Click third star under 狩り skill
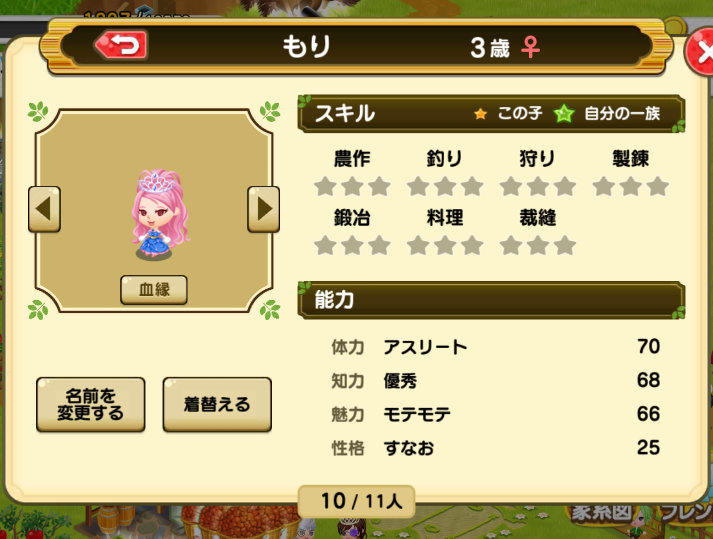Image resolution: width=713 pixels, height=539 pixels. (565, 186)
